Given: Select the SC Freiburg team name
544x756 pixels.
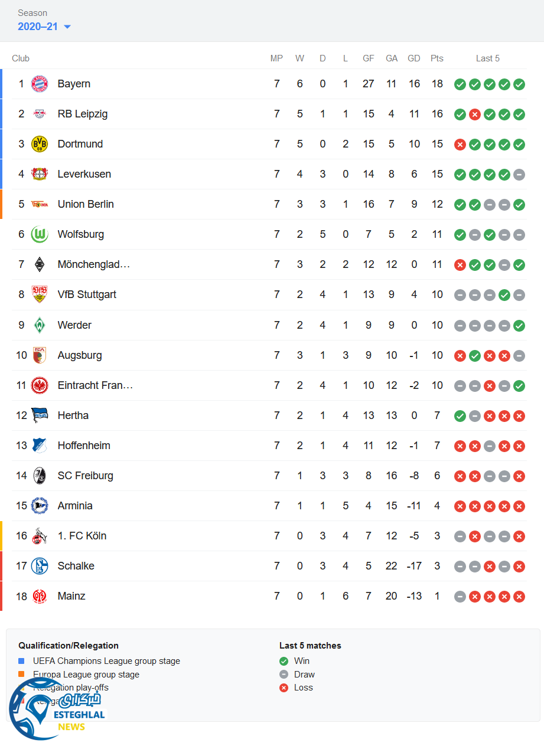Looking at the screenshot, I should [x=85, y=476].
